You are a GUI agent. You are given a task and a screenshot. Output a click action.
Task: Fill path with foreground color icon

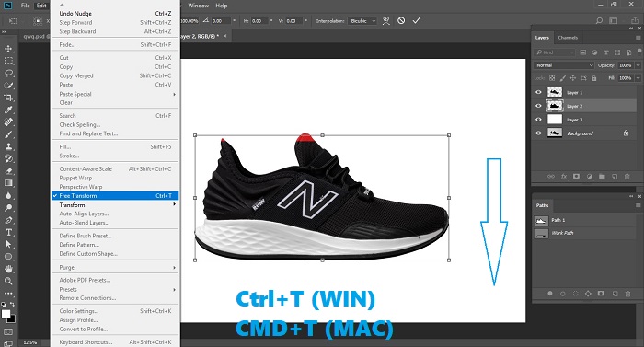coord(550,294)
